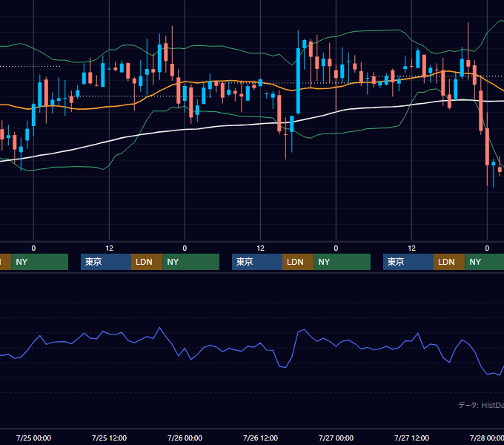
Task: Click the tall cyan candle after 7/26 12:00
Action: 298,80
